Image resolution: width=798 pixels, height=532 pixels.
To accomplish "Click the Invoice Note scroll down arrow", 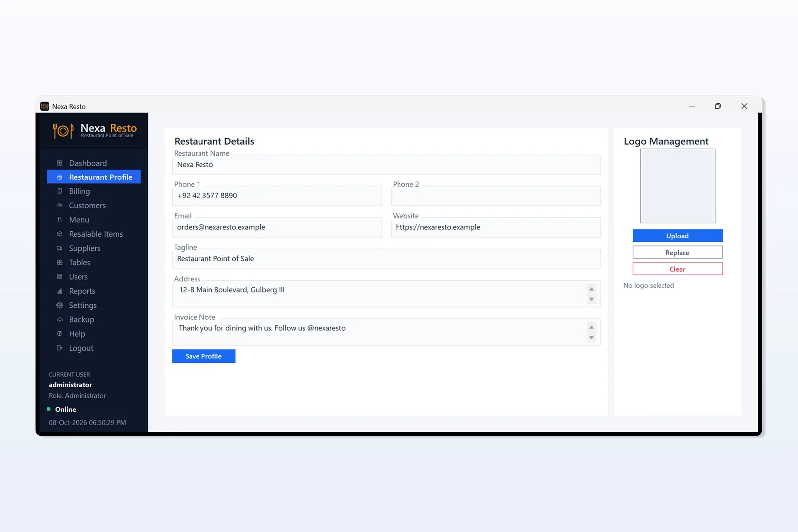I will pyautogui.click(x=591, y=338).
